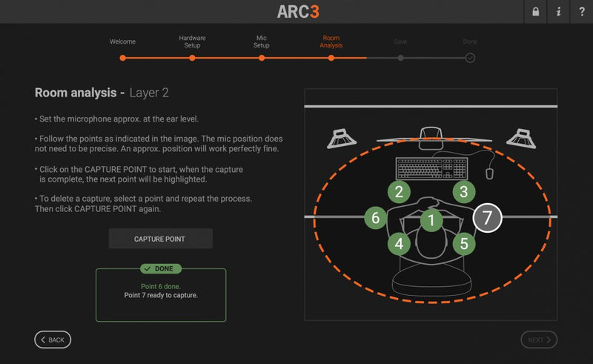Select measurement point 3 in diagram
This screenshot has height=364, width=593.
pyautogui.click(x=464, y=191)
